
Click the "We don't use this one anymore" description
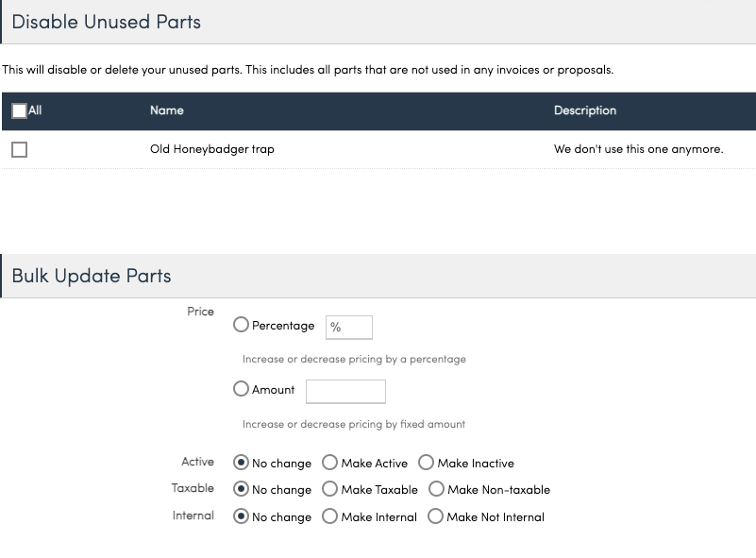638,149
